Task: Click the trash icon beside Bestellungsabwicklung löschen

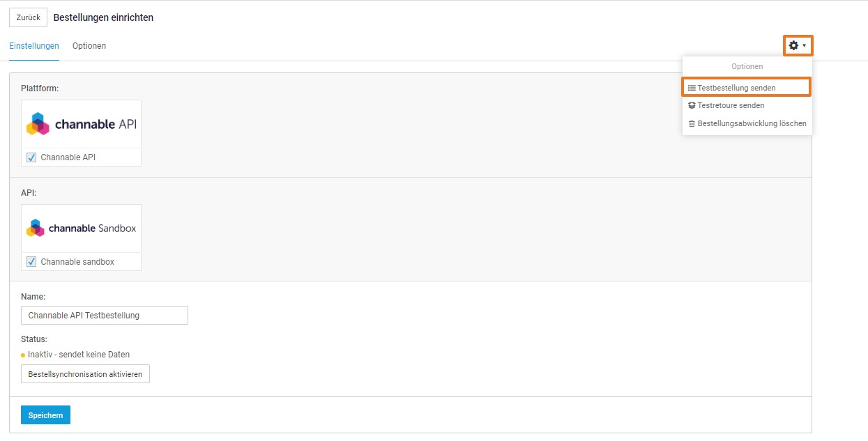Action: 692,124
